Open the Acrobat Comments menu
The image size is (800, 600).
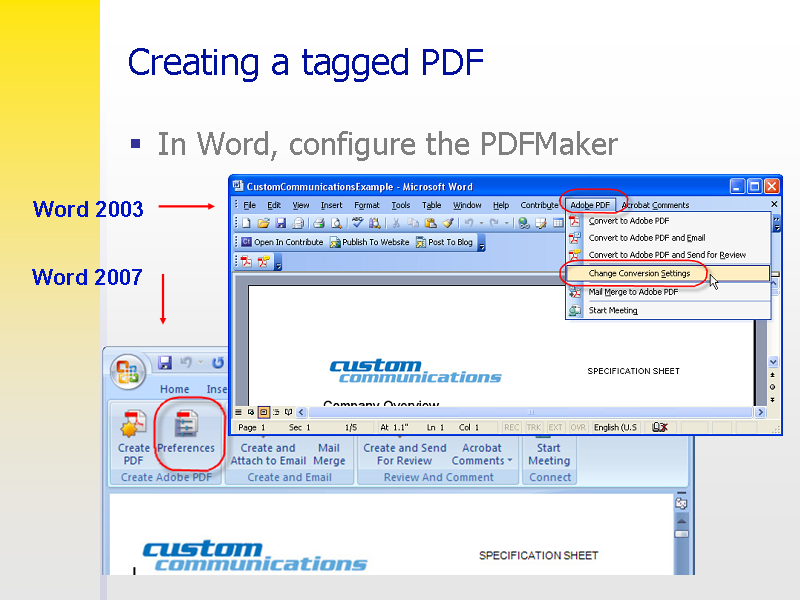pyautogui.click(x=655, y=205)
